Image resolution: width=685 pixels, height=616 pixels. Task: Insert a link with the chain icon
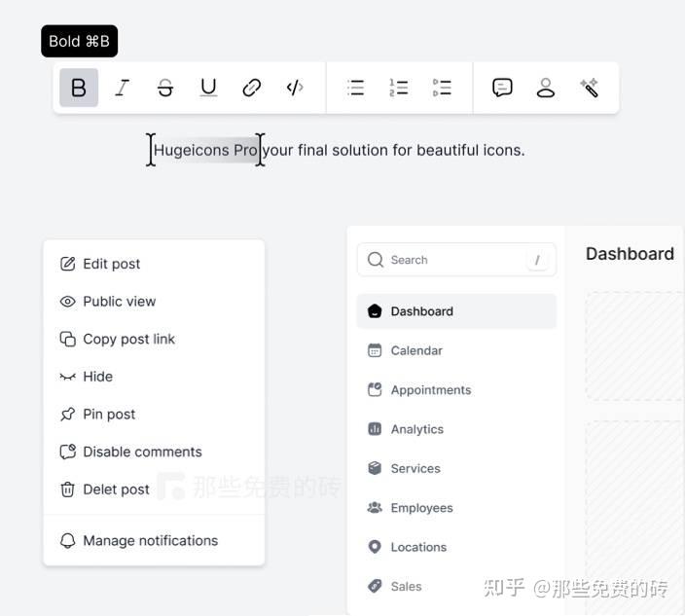[x=252, y=88]
